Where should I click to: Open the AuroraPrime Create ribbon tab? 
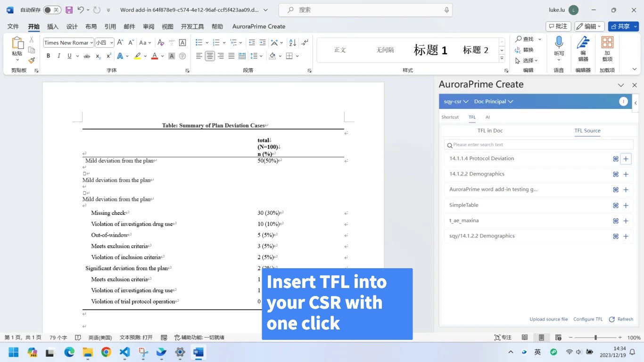tap(259, 26)
